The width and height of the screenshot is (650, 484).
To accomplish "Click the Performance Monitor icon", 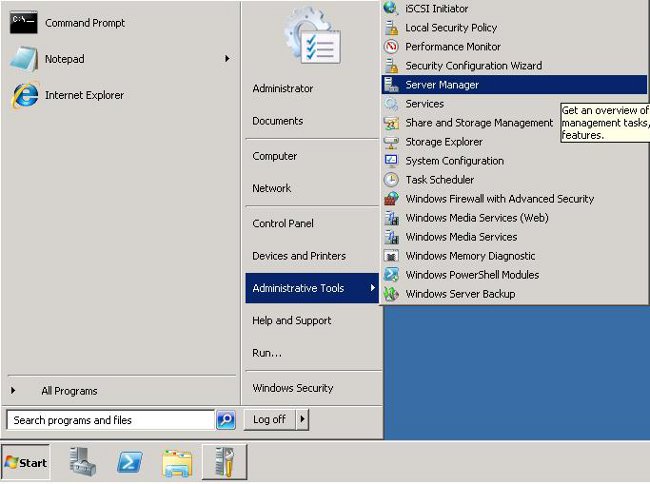I will pos(391,46).
